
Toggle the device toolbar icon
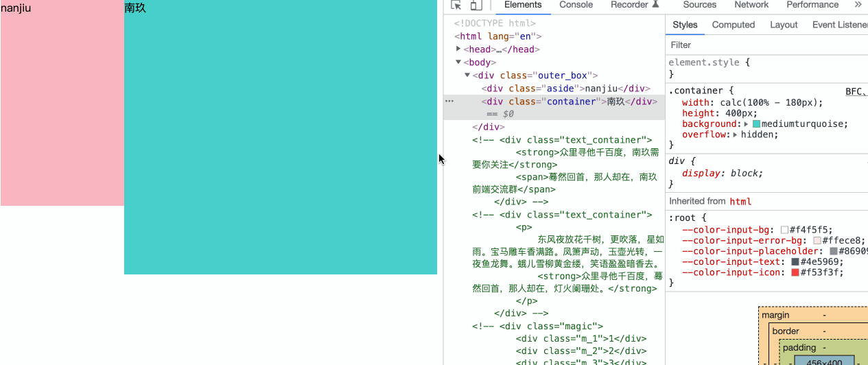(x=476, y=5)
